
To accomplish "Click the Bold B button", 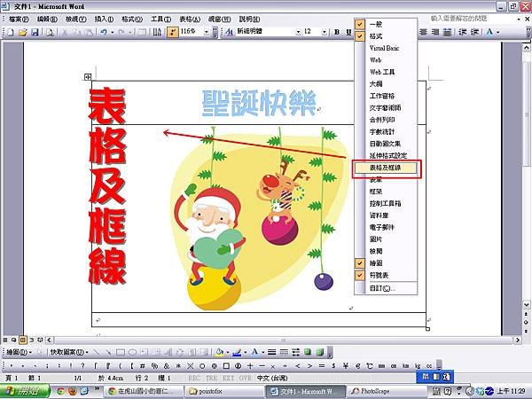I will [337, 32].
